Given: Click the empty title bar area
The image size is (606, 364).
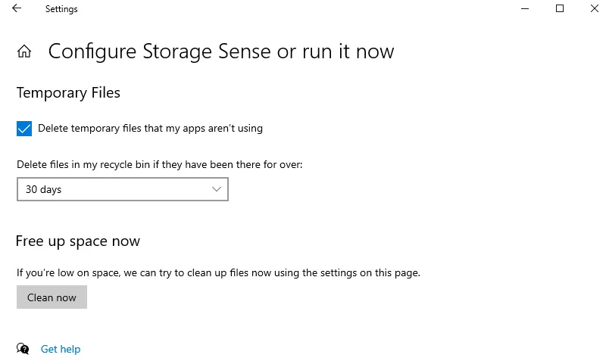Looking at the screenshot, I should pos(303,9).
